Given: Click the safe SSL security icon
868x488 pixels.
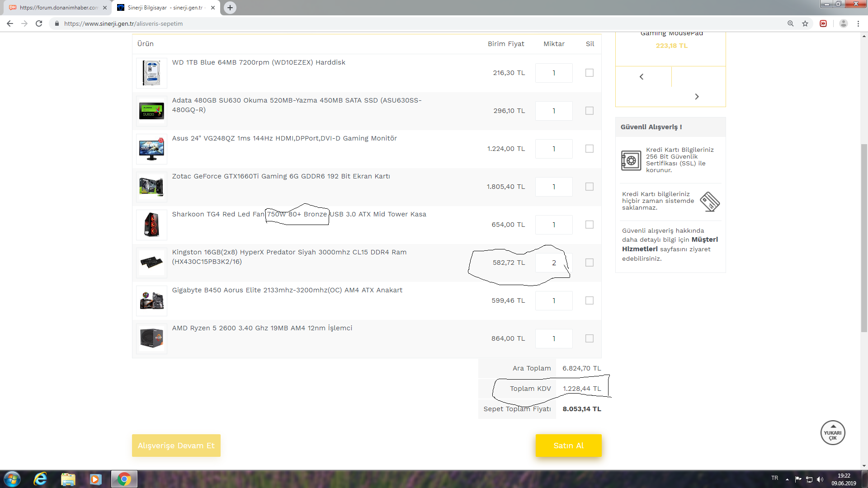Looking at the screenshot, I should [631, 160].
